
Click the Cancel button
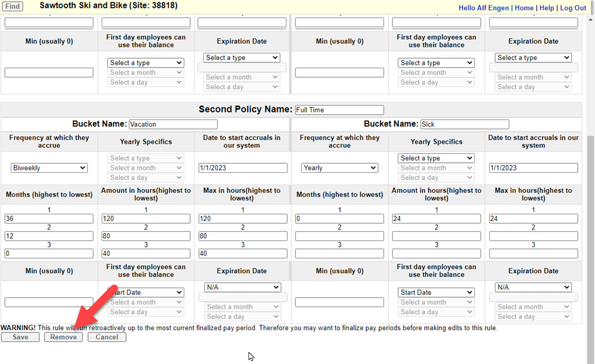(x=106, y=337)
